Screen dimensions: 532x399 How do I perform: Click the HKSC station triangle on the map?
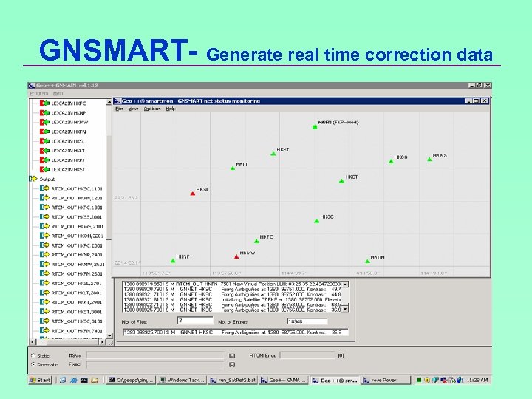point(316,221)
